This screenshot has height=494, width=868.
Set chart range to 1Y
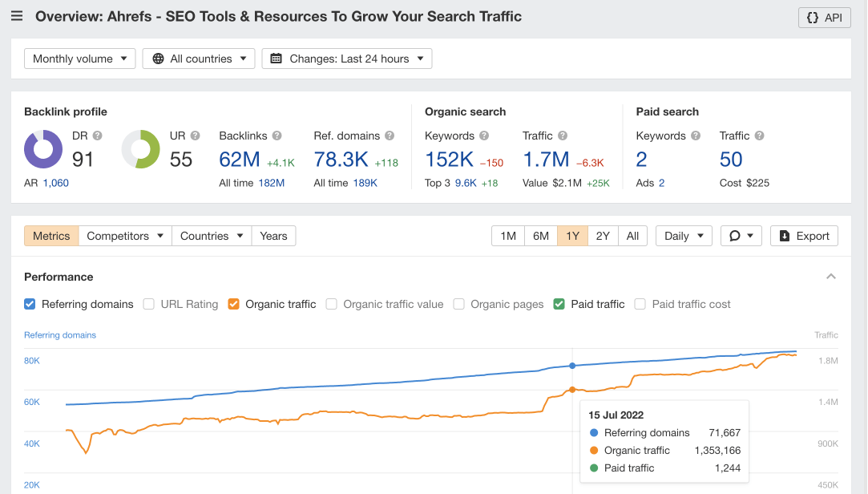(572, 236)
